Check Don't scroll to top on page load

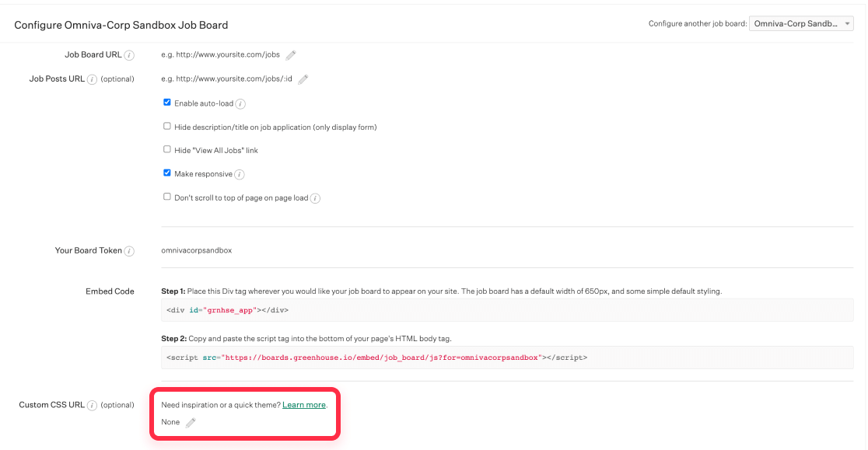pos(166,197)
